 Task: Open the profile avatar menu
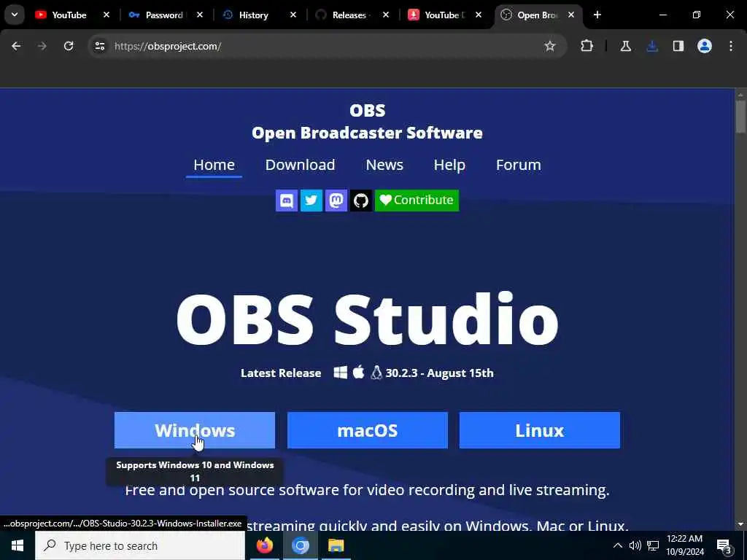705,46
